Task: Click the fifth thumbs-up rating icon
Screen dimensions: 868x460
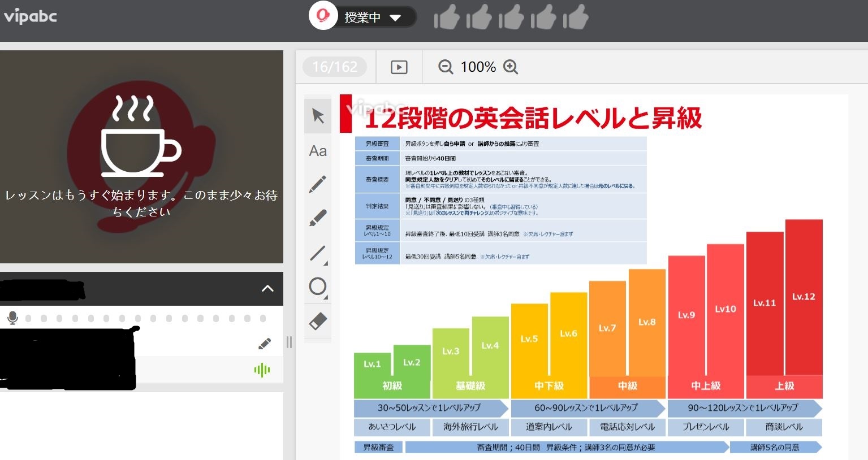Action: coord(576,18)
